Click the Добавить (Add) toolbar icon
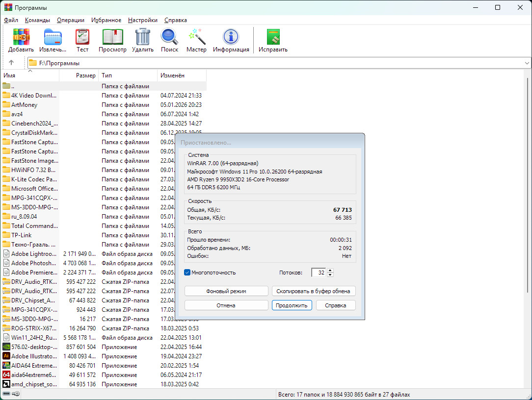Viewport: 532px width, 400px height. [x=21, y=37]
